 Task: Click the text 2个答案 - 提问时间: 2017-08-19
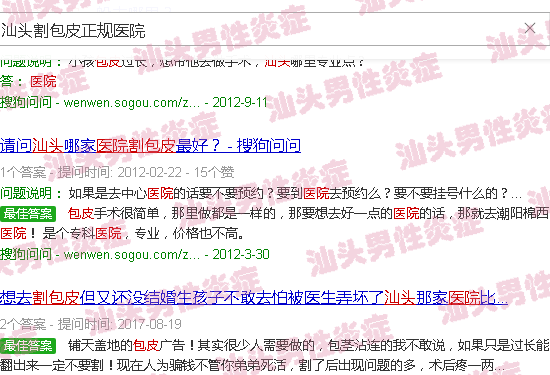click(x=91, y=324)
